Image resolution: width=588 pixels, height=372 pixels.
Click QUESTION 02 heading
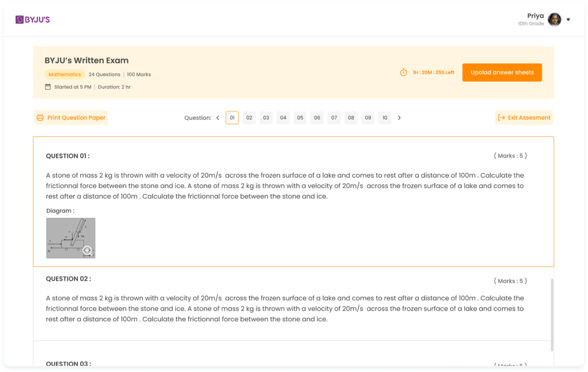(68, 279)
